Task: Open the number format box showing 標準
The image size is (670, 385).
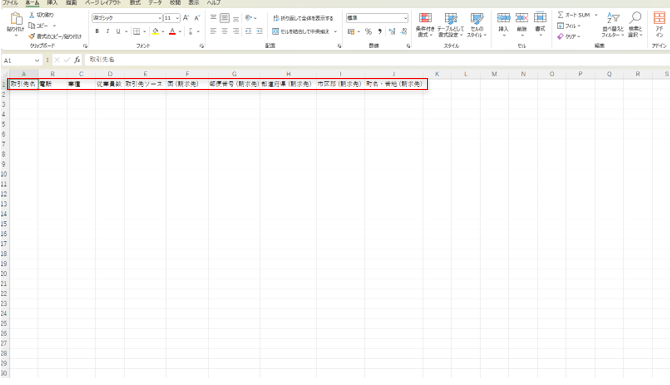Action: pos(376,18)
